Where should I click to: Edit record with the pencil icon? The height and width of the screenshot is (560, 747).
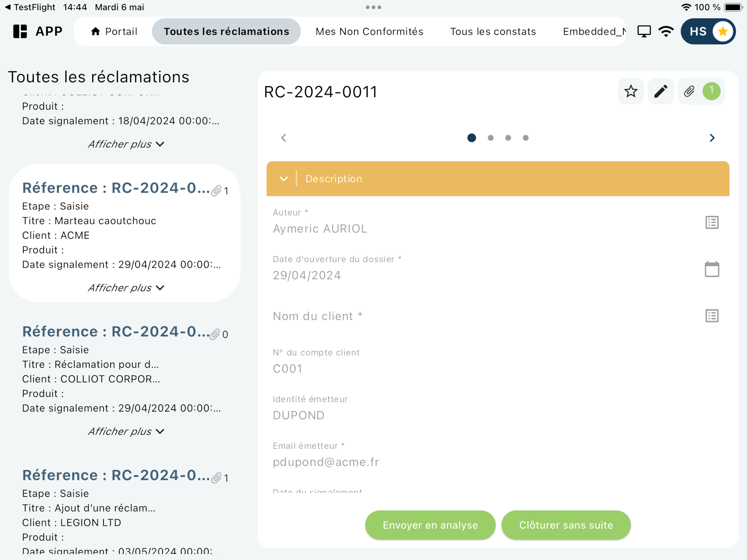(x=661, y=91)
